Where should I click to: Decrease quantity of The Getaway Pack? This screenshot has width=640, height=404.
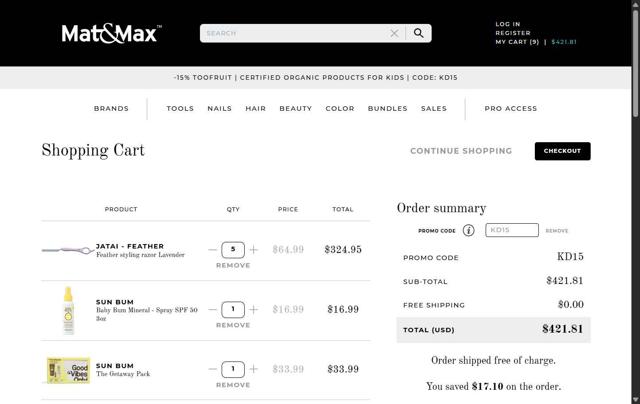pyautogui.click(x=212, y=369)
